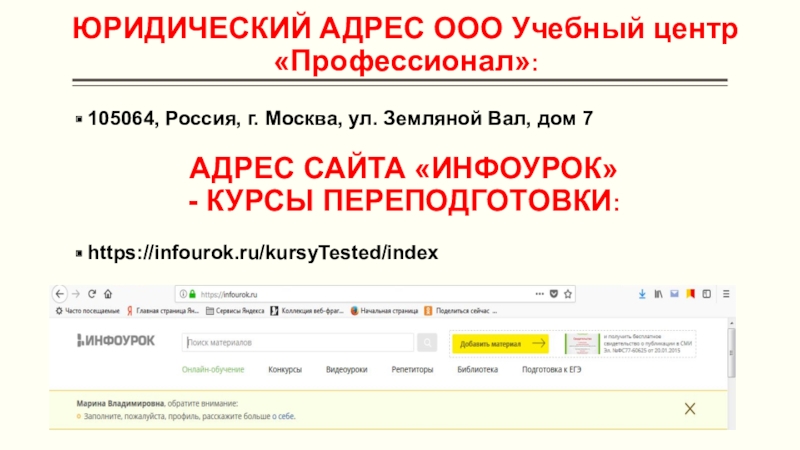Click the 'Поиск материалов' search field

(x=297, y=342)
